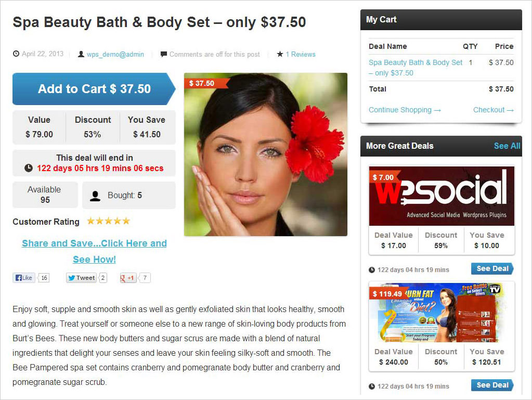Screen dimensions: 532x400
Task: Click the comment bubble icon in post meta
Action: coord(163,54)
